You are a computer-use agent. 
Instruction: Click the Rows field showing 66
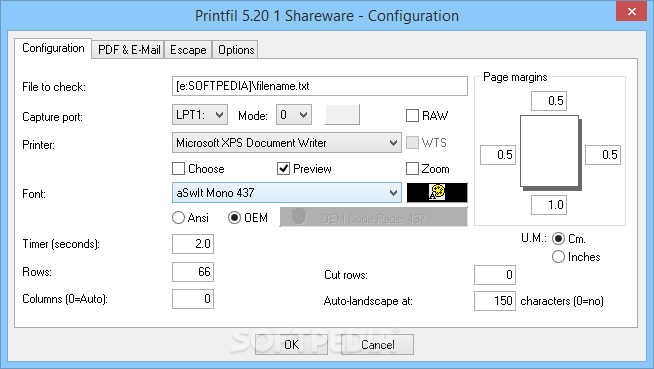coord(193,272)
